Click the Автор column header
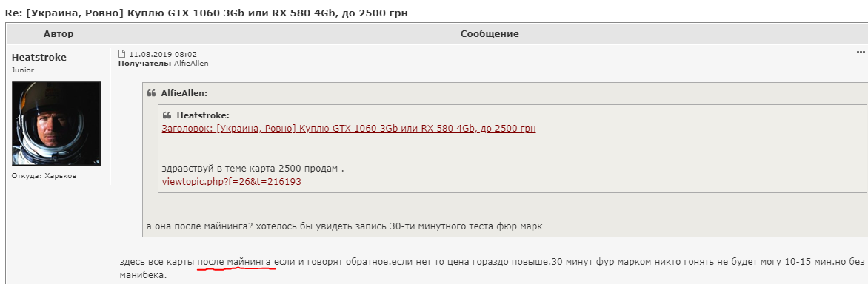The width and height of the screenshot is (868, 284). point(59,34)
